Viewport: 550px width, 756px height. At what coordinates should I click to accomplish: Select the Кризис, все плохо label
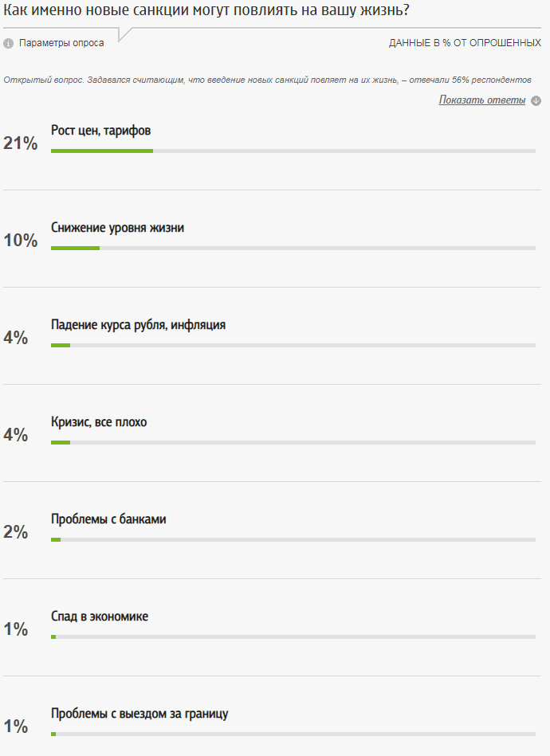pyautogui.click(x=99, y=421)
